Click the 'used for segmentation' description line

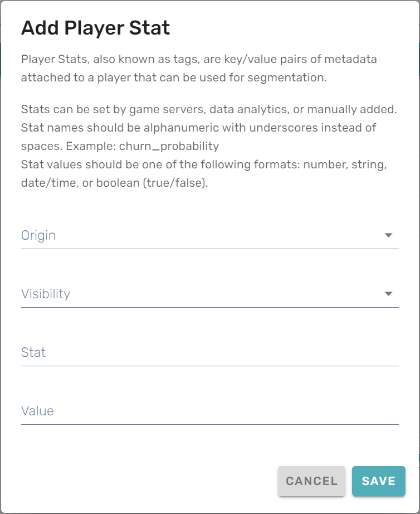click(173, 77)
